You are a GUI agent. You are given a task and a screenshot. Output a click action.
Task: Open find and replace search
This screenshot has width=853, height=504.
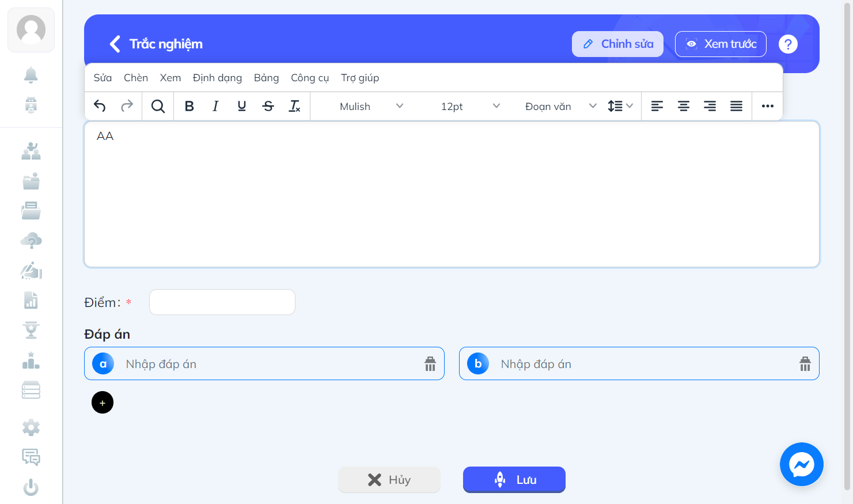[x=158, y=106]
